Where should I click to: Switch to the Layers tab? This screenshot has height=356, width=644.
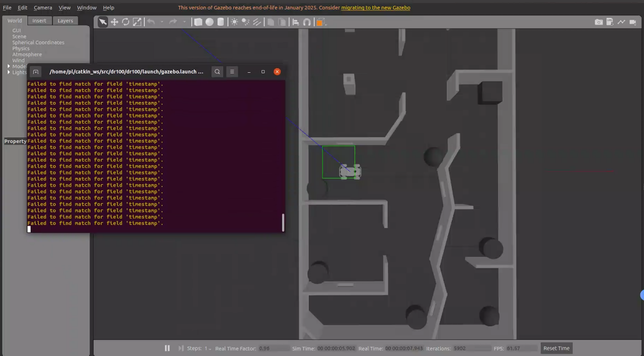[x=65, y=20]
